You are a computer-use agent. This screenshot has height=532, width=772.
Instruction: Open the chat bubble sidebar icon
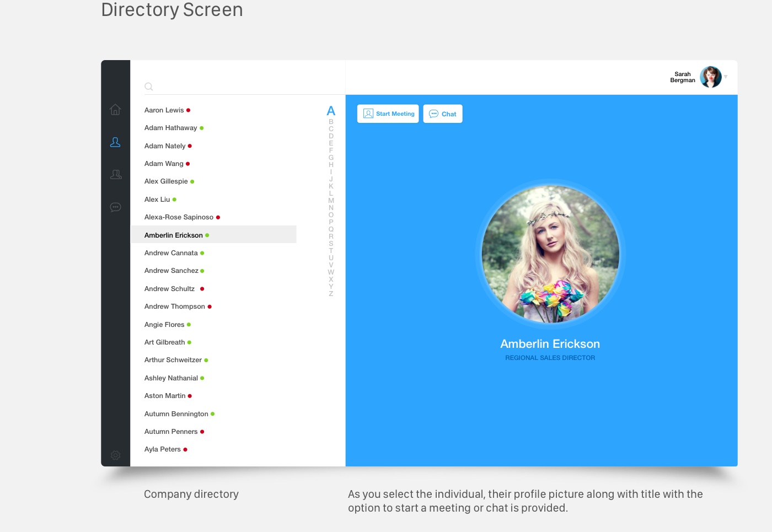(115, 207)
